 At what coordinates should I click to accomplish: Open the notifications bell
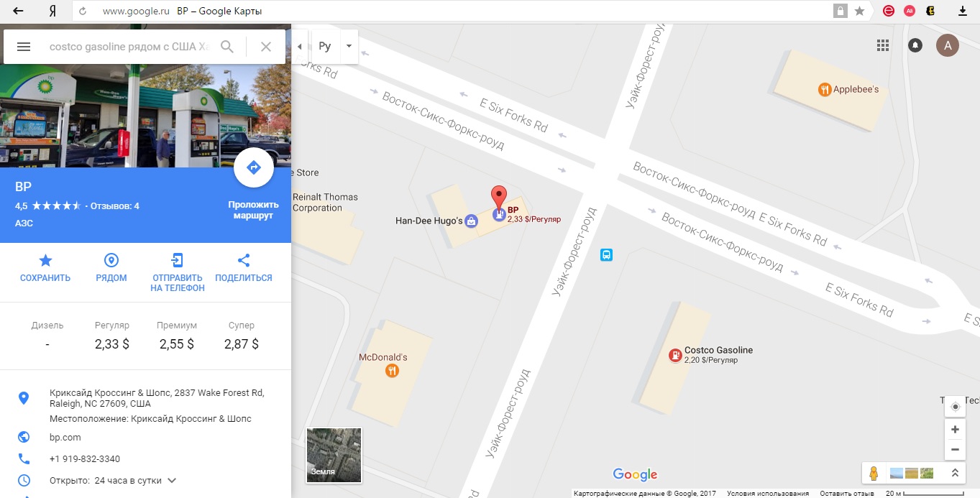915,45
